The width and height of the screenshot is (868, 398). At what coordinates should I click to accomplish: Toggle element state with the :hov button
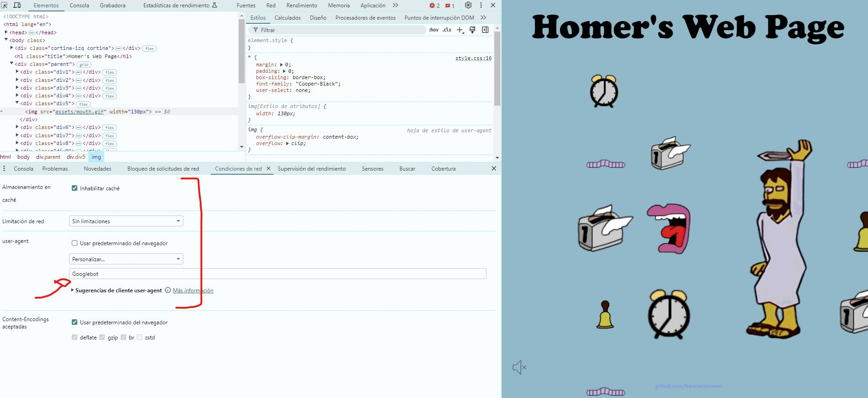tap(434, 30)
